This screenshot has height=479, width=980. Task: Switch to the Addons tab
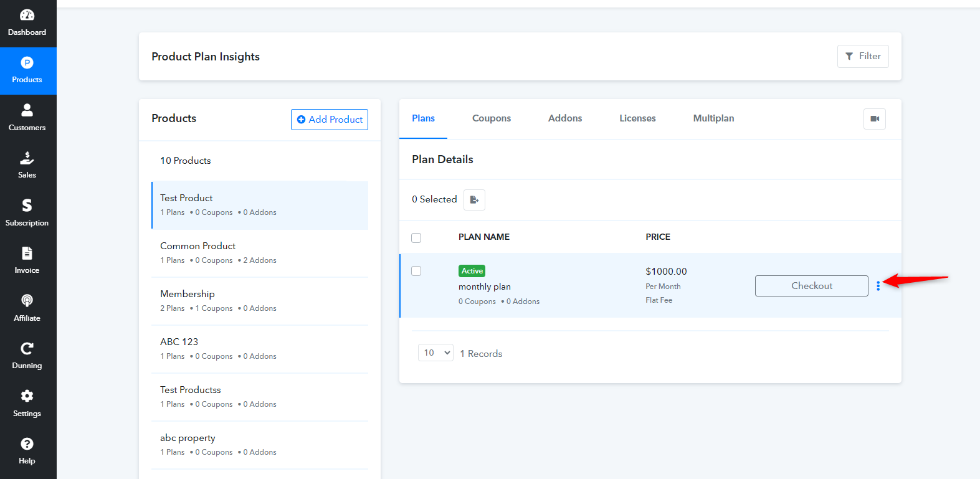tap(565, 118)
